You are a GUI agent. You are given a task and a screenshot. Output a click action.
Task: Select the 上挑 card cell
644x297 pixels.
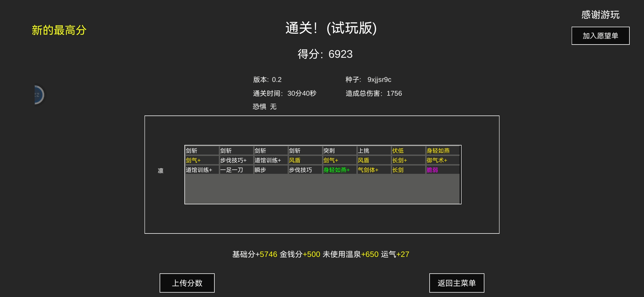coord(374,151)
